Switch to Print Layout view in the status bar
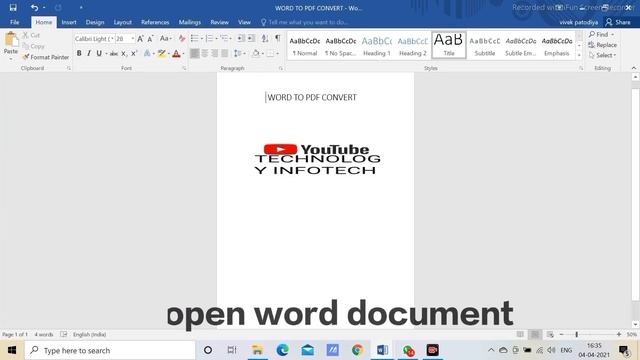The image size is (640, 360). pos(535,334)
